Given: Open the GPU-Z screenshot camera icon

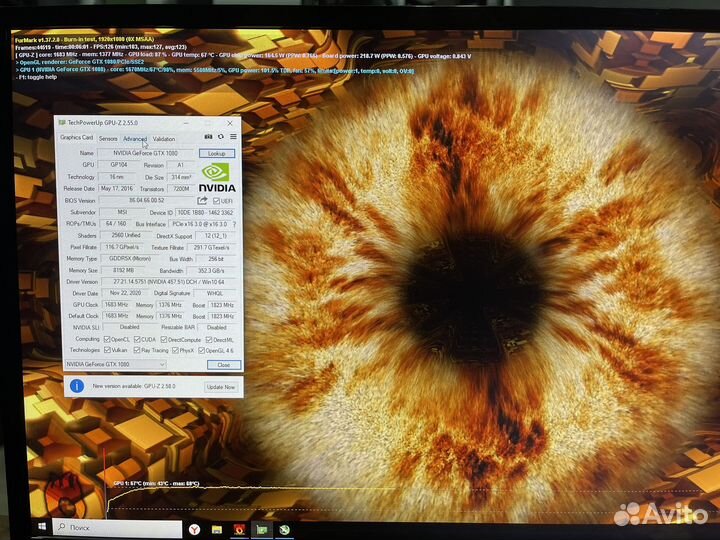Looking at the screenshot, I should click(208, 137).
